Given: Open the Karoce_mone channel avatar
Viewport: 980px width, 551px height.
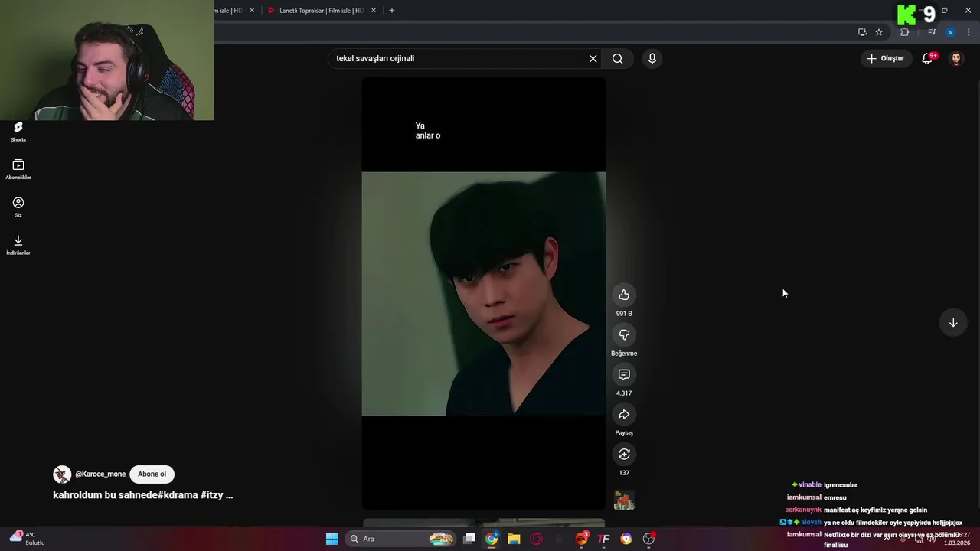Looking at the screenshot, I should coord(62,474).
